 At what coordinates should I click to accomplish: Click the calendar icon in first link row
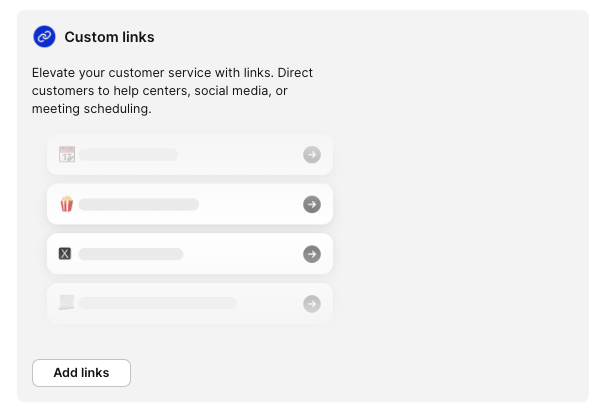tap(67, 155)
